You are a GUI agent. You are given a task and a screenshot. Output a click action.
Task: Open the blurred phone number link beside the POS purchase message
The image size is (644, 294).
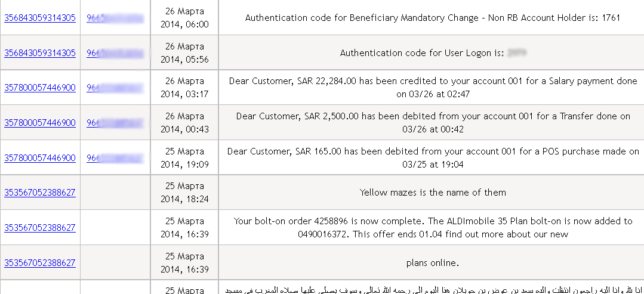(x=115, y=157)
